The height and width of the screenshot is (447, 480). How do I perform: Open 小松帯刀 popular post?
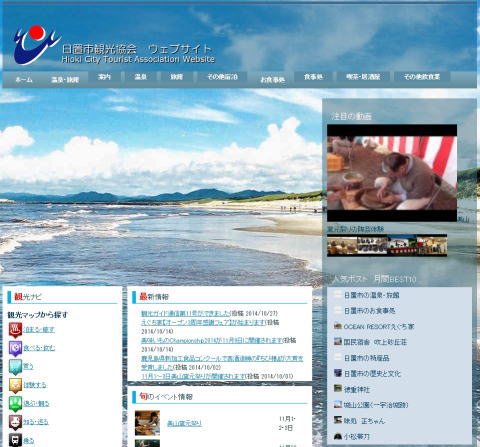click(x=357, y=436)
